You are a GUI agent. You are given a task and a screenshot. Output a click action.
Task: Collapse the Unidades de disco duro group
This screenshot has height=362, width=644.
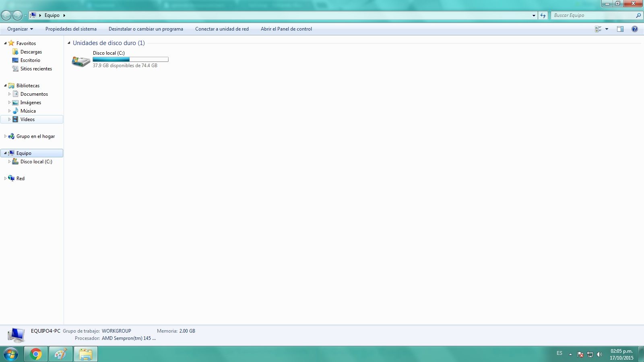pyautogui.click(x=69, y=43)
